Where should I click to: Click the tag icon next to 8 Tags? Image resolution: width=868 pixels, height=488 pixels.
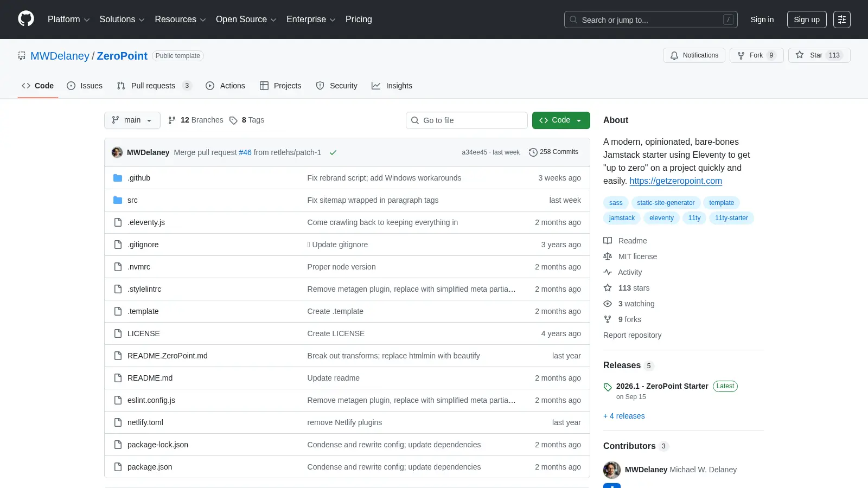[x=233, y=120]
